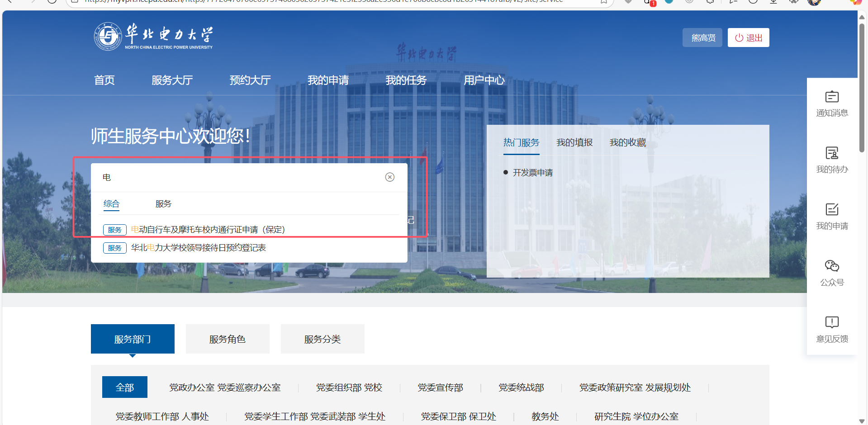Open 电动自行车及摩托车校内通行证申请 result
This screenshot has width=868, height=425.
pos(208,230)
